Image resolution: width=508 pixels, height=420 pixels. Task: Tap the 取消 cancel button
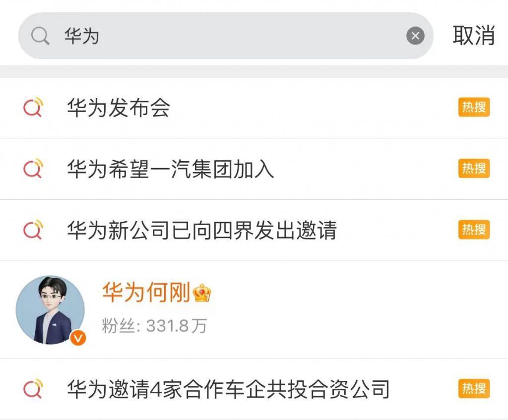point(473,35)
